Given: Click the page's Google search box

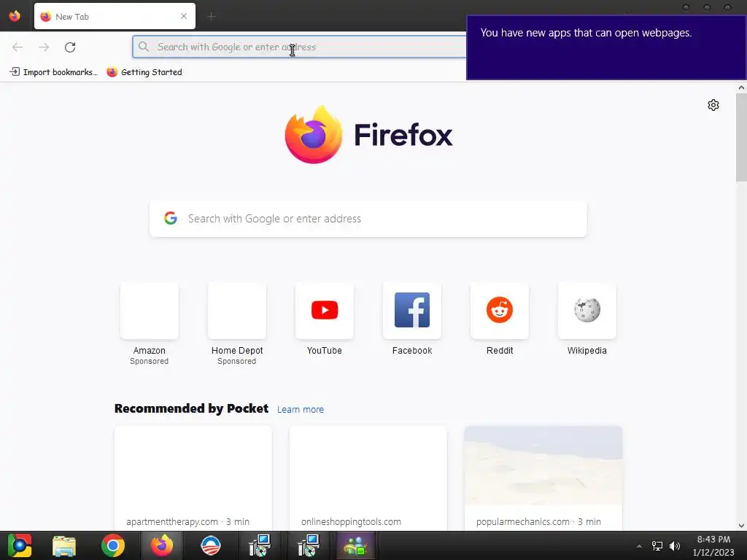Looking at the screenshot, I should (368, 219).
